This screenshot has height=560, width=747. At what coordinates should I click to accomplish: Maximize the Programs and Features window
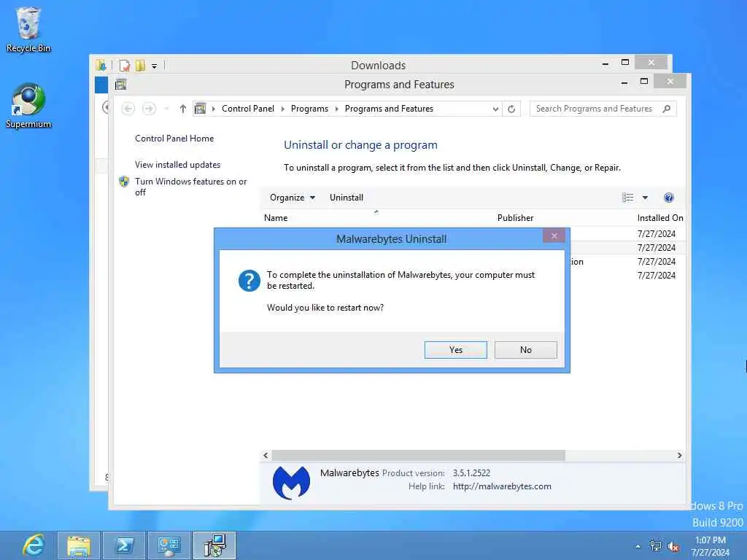pyautogui.click(x=643, y=82)
